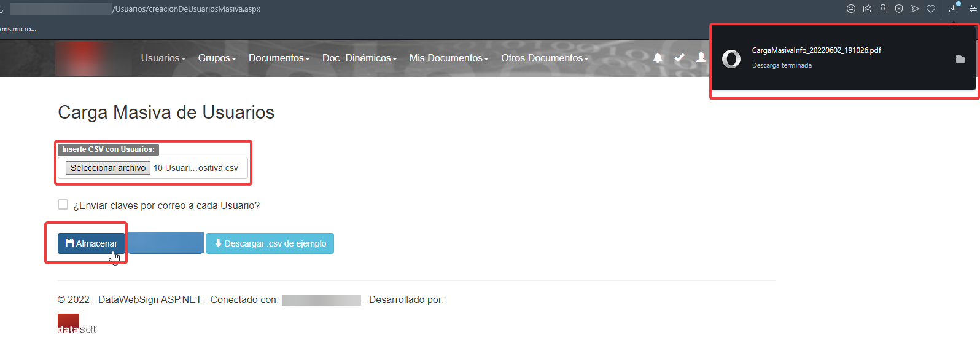Open the browser downloads icon
The image size is (980, 359).
coord(954,9)
